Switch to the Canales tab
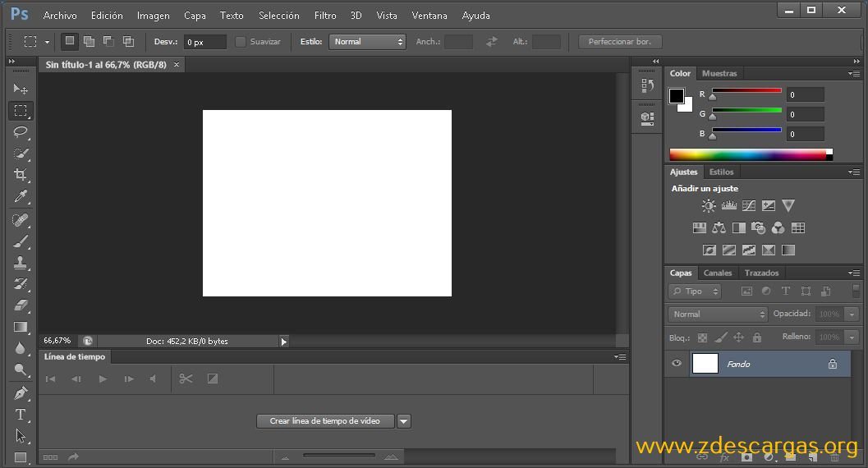Image resolution: width=868 pixels, height=468 pixels. [x=718, y=273]
